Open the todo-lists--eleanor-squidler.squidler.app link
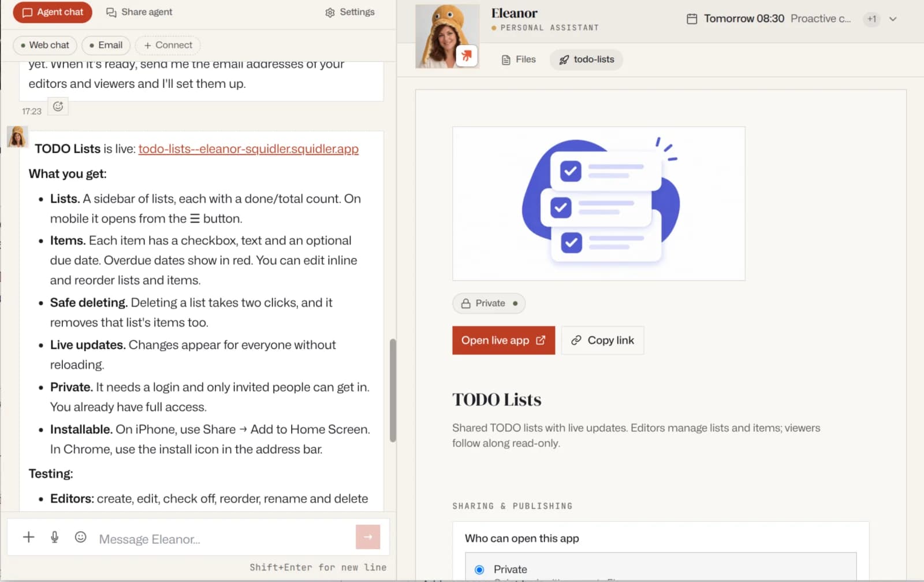This screenshot has height=582, width=924. click(248, 149)
